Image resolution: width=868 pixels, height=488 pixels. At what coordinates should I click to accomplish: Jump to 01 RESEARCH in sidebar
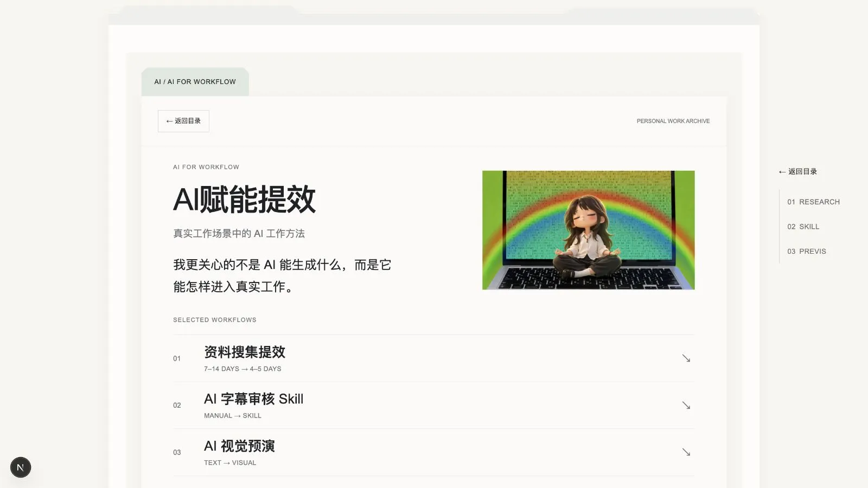[x=813, y=202]
